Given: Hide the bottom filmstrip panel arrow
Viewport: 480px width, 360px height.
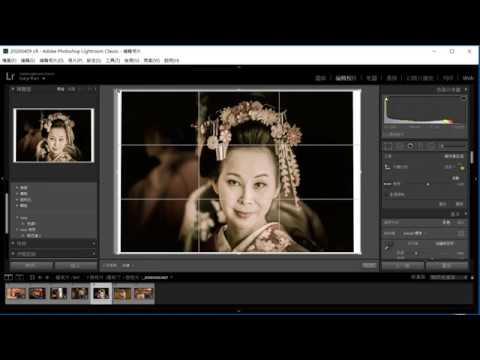Looking at the screenshot, I should pos(239,311).
